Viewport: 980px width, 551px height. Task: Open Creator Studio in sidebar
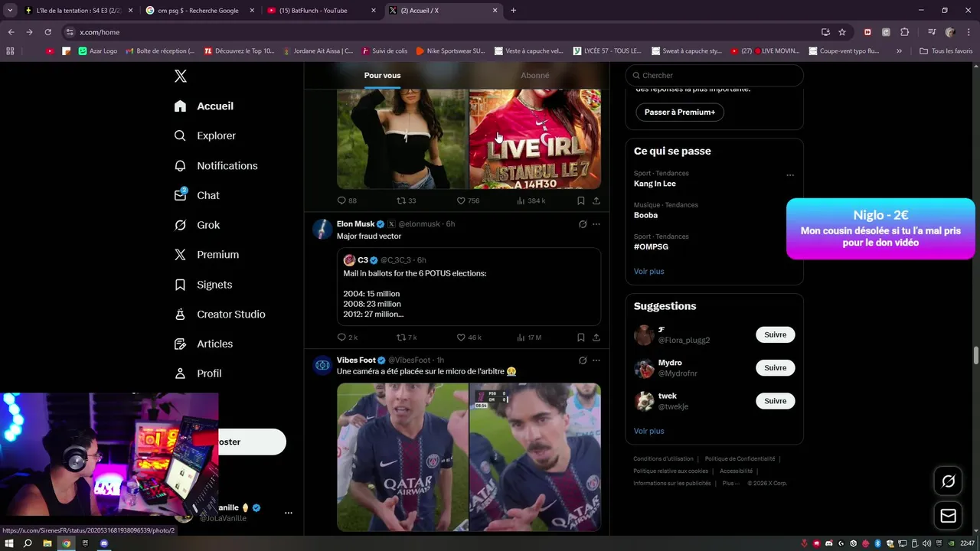219,314
